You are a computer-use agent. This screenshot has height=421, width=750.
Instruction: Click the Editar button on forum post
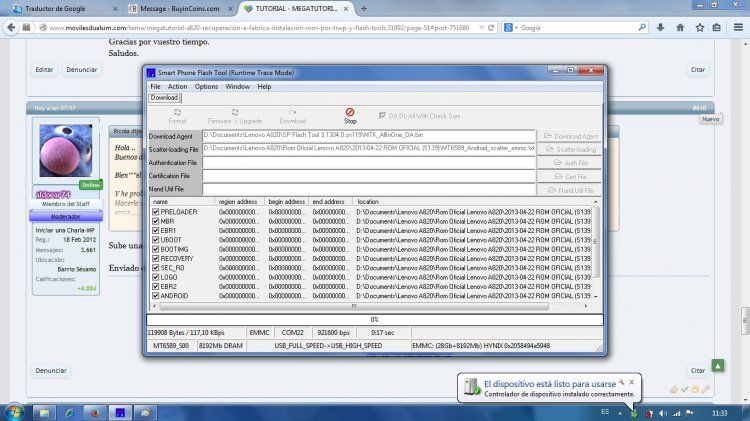[x=44, y=70]
